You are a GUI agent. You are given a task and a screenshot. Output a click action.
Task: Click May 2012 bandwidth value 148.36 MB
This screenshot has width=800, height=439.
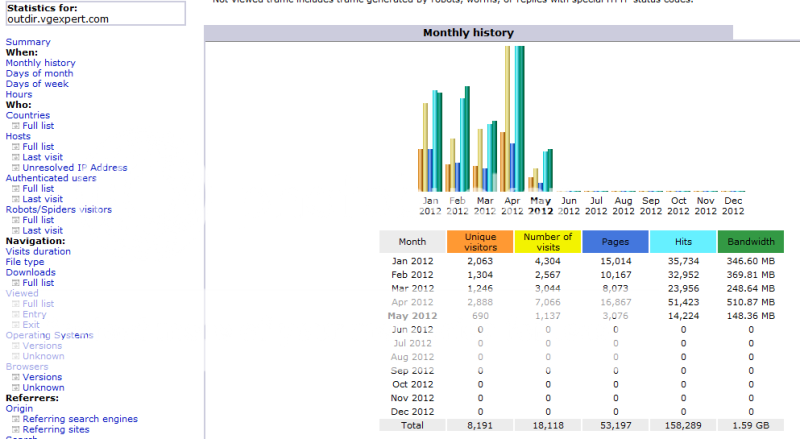click(751, 316)
